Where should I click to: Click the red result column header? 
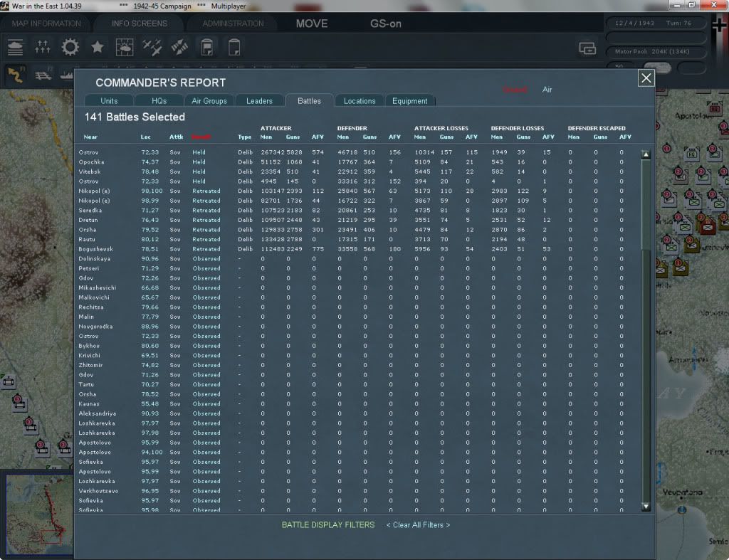coord(201,137)
